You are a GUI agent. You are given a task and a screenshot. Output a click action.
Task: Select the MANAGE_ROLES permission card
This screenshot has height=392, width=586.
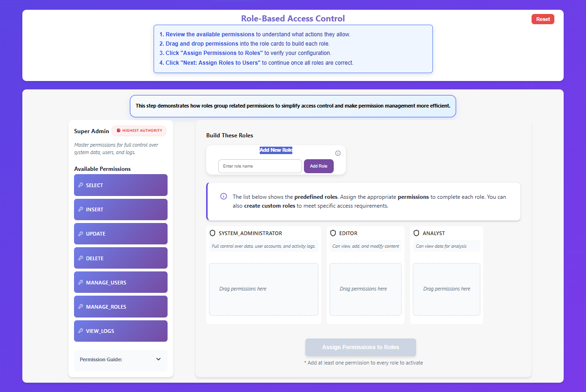click(121, 307)
